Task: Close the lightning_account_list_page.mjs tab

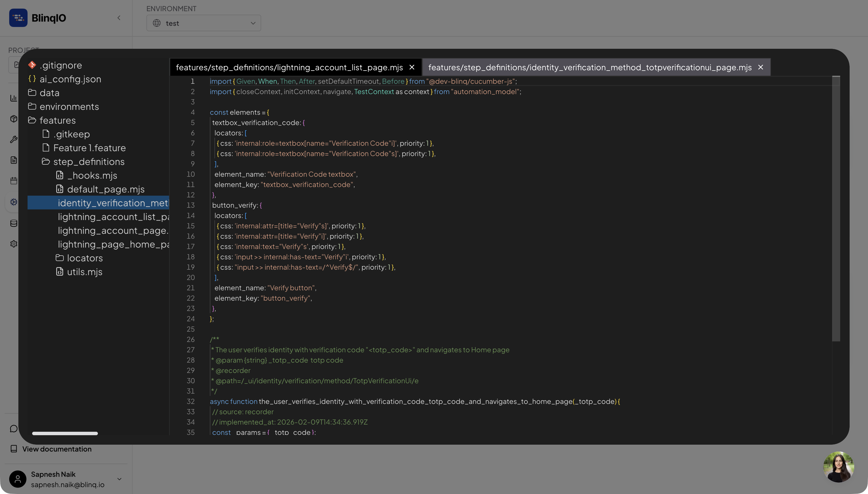Action: click(412, 67)
